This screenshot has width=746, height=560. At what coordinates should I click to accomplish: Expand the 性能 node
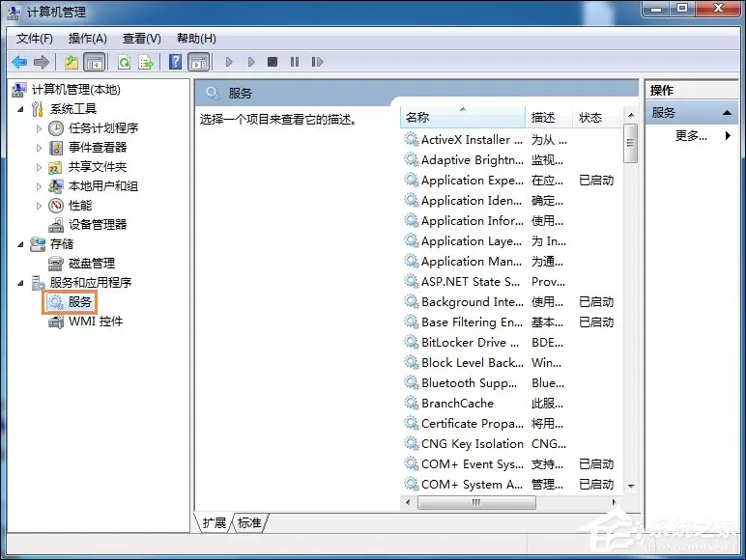39,206
